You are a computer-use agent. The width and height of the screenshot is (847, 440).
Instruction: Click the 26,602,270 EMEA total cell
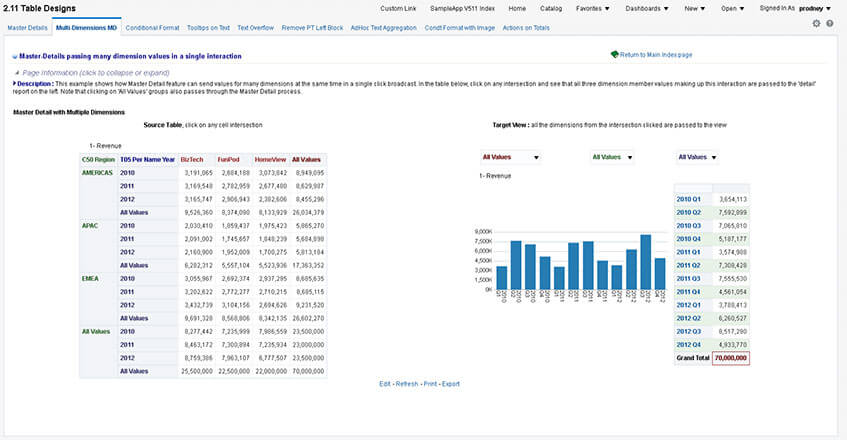pyautogui.click(x=308, y=319)
